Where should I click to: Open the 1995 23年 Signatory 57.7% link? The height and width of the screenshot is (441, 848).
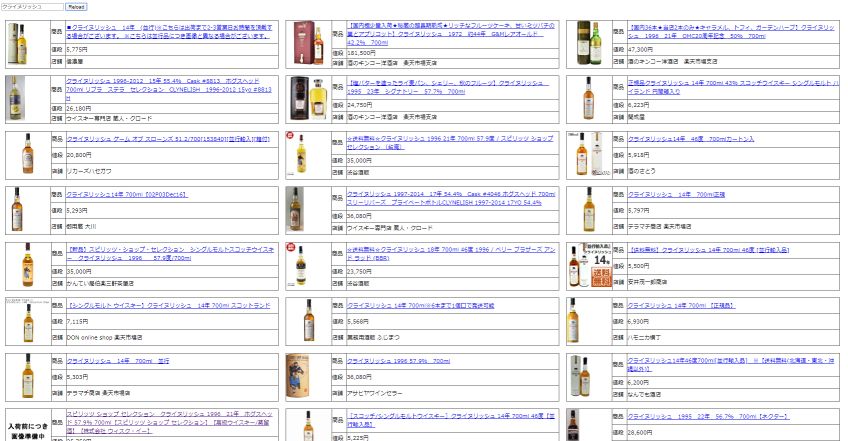point(448,87)
